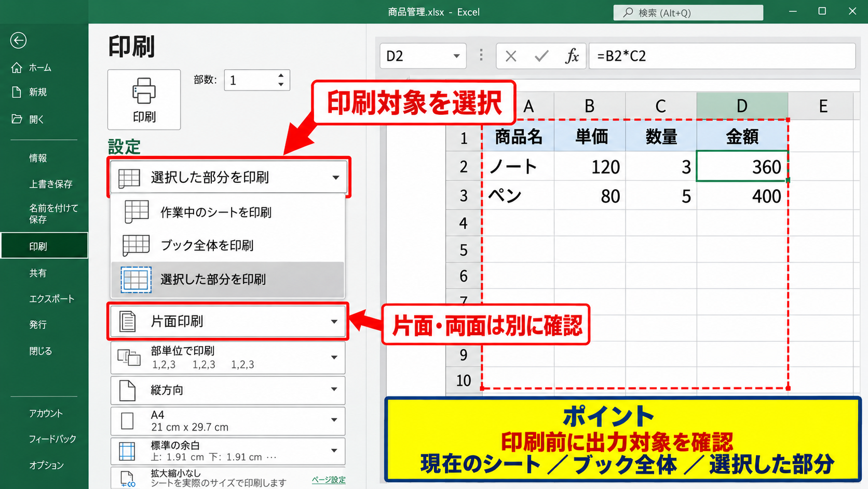Select column header E

[x=823, y=106]
